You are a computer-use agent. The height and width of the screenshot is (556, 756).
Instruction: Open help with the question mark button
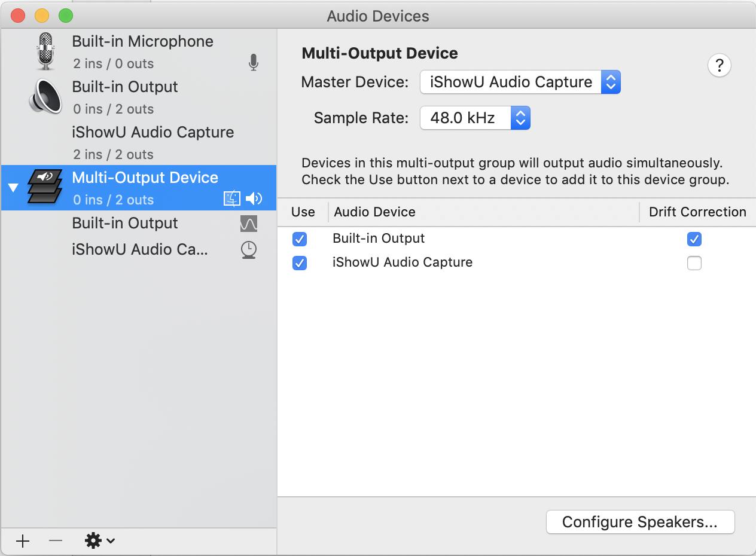[x=720, y=65]
